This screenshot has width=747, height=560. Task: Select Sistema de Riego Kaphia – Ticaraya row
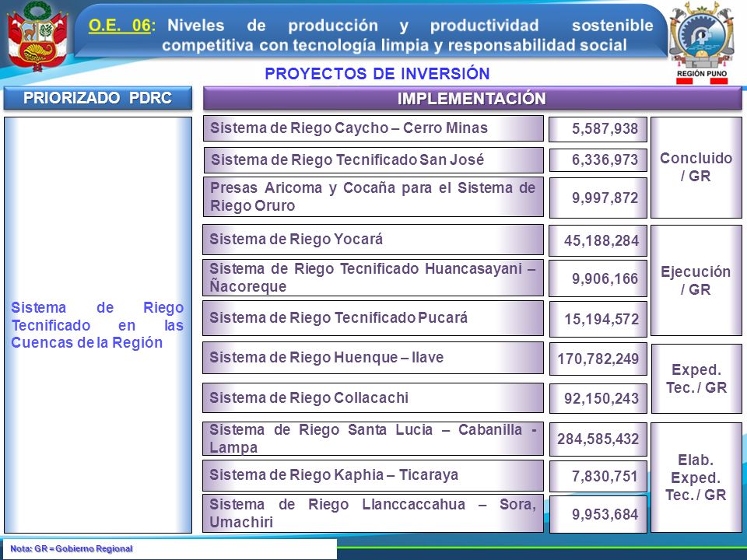(x=373, y=475)
